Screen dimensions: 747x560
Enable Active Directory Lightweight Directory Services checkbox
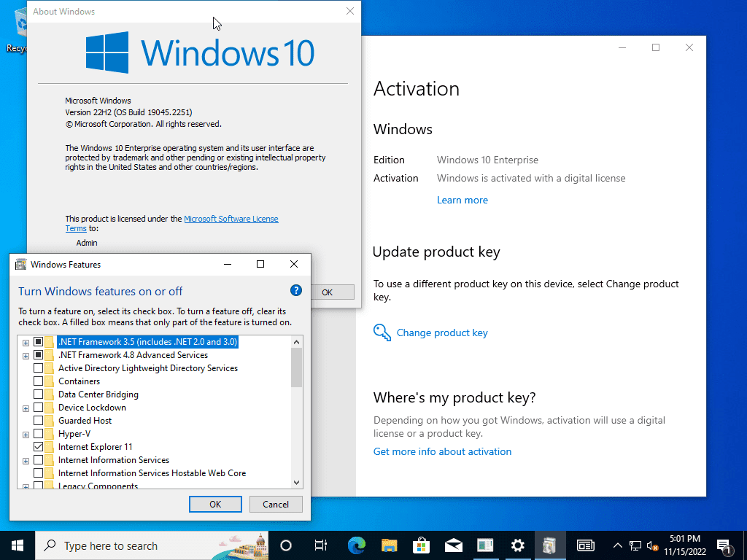[38, 368]
